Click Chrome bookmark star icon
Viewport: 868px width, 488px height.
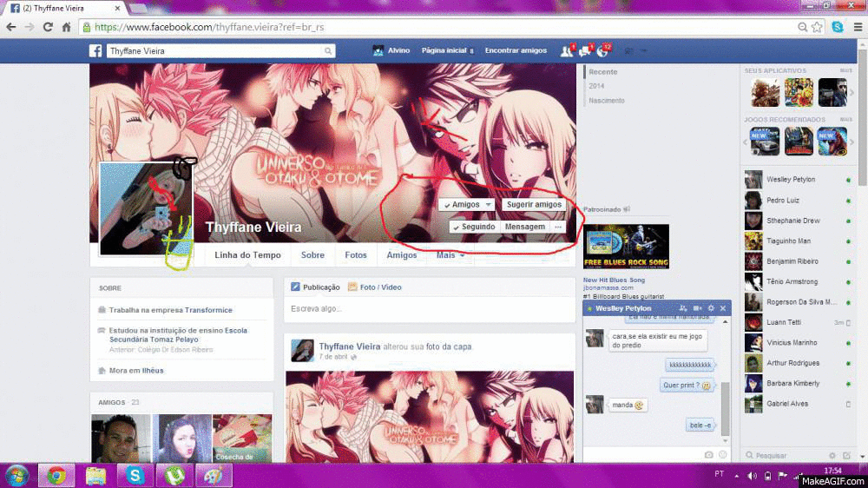(818, 27)
